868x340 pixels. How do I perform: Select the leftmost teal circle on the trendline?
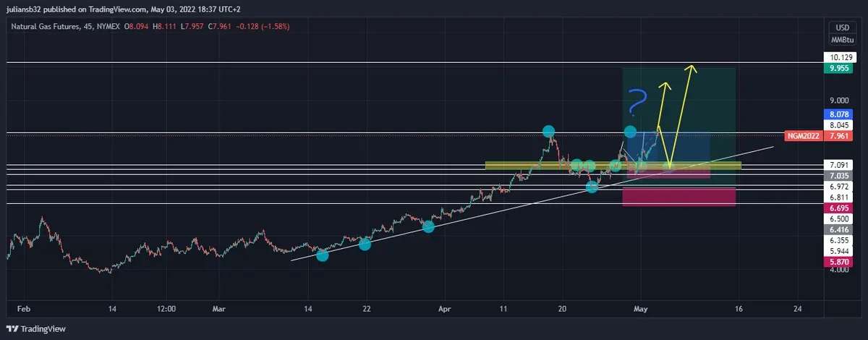click(x=323, y=255)
